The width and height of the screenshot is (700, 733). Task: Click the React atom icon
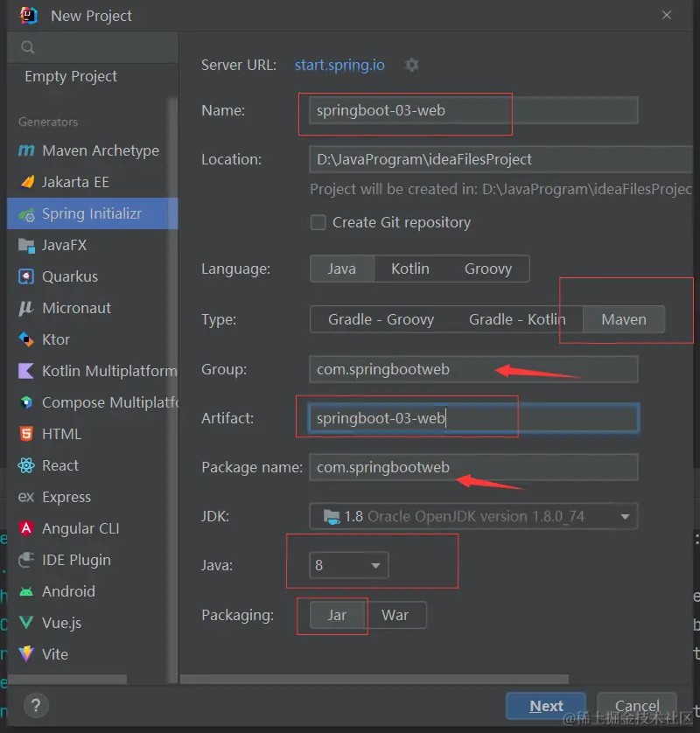pos(26,465)
